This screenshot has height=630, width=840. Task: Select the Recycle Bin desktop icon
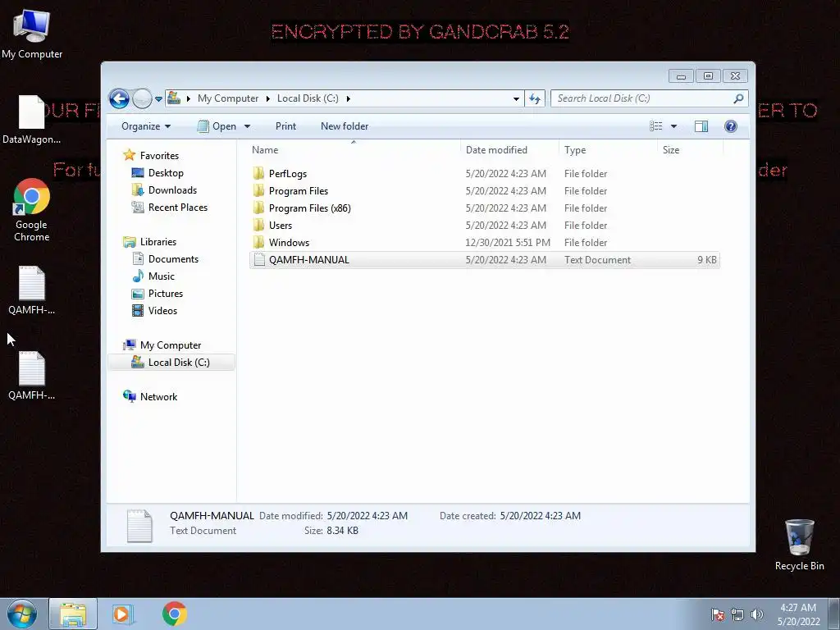point(799,545)
